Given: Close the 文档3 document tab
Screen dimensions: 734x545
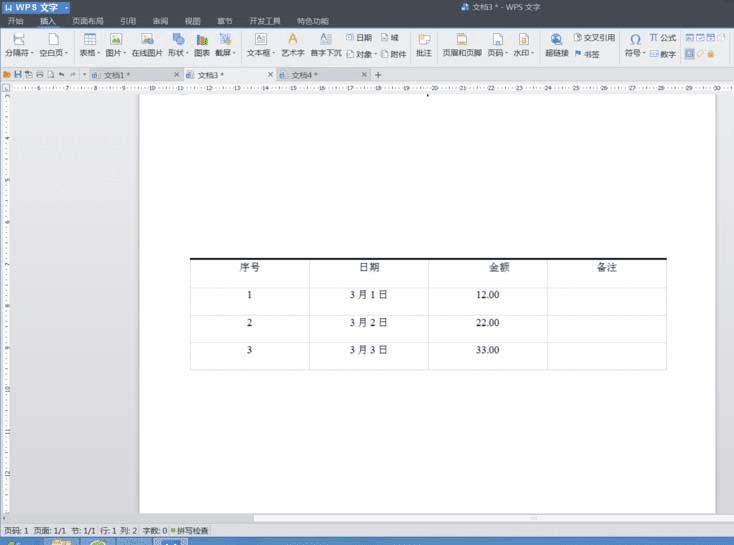Looking at the screenshot, I should click(x=270, y=74).
